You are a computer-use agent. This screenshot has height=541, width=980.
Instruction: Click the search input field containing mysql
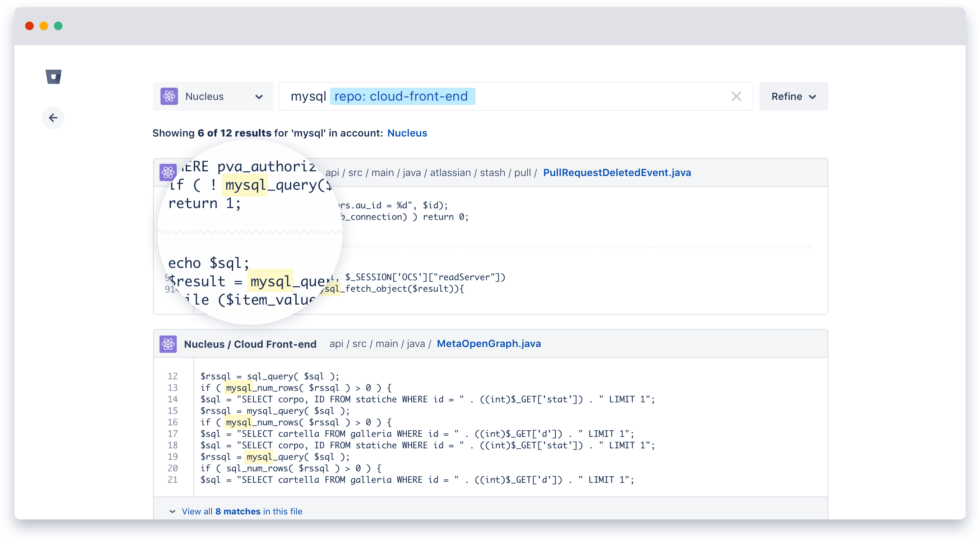[516, 96]
